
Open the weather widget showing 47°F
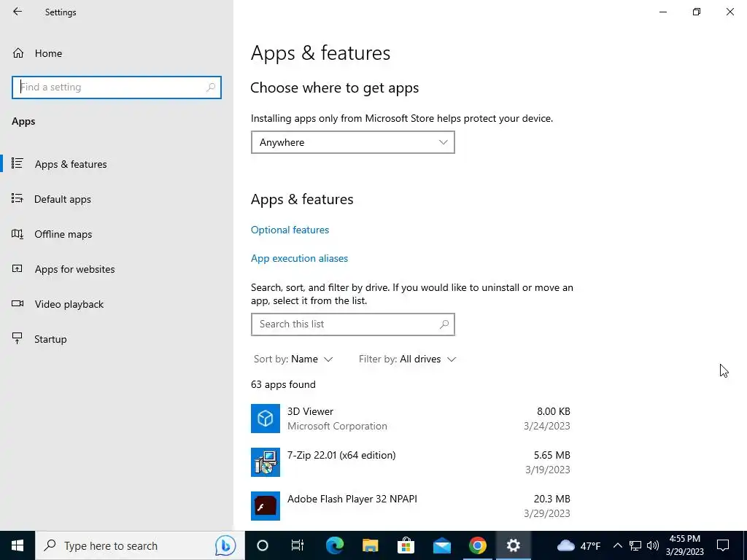point(578,545)
